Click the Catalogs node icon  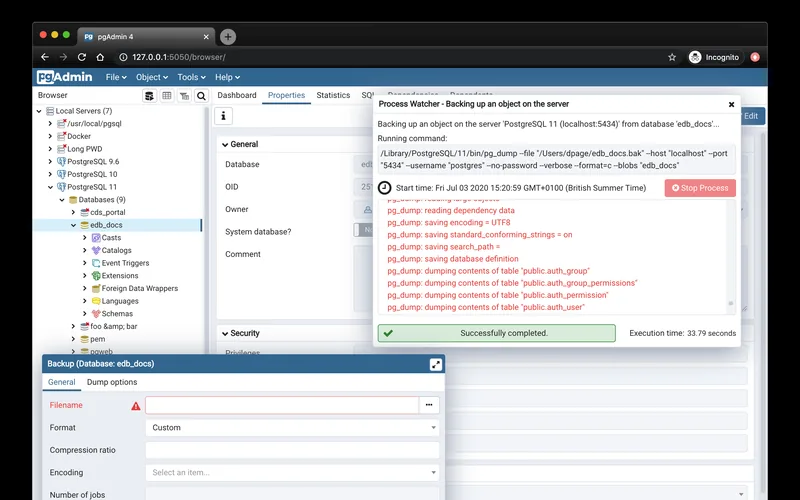pos(96,251)
